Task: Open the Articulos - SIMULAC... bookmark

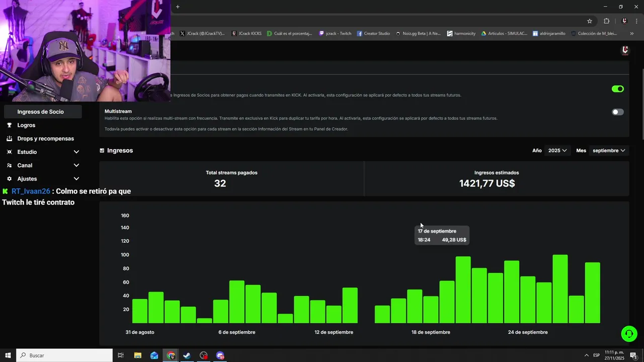Action: click(x=504, y=34)
